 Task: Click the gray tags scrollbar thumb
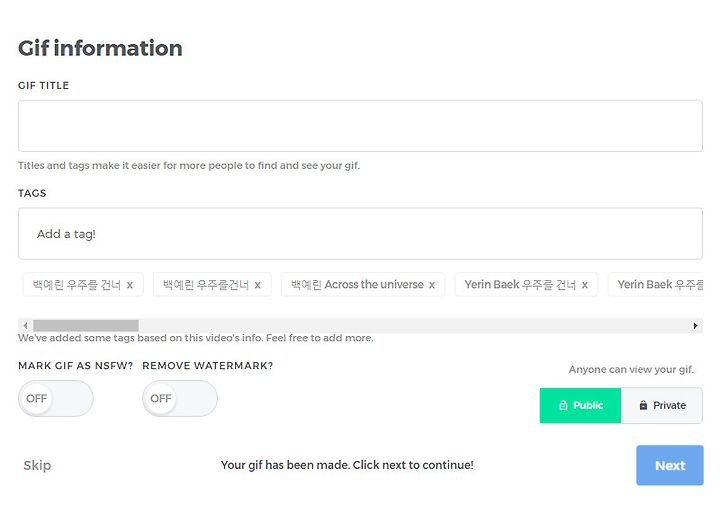[x=86, y=326]
